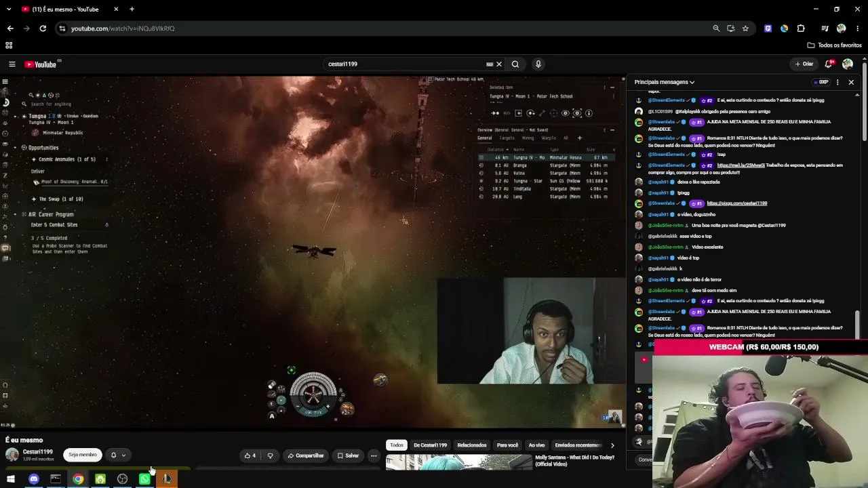
Task: Select the Tindfjalla stargate overview row
Action: pos(548,189)
